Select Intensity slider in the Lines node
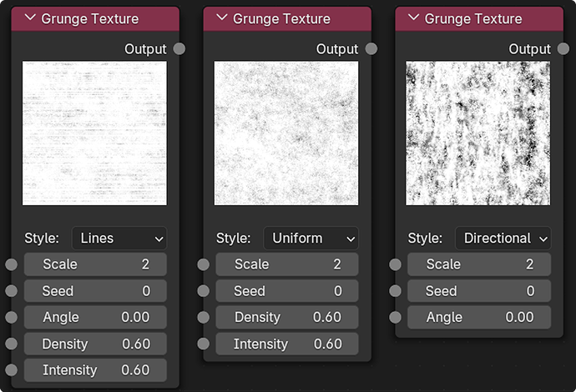The height and width of the screenshot is (392, 576). pos(95,370)
